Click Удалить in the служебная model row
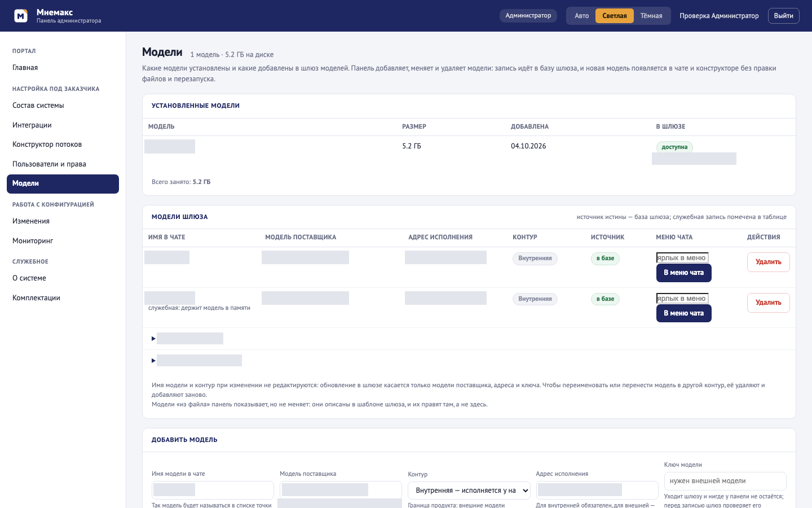 click(769, 303)
